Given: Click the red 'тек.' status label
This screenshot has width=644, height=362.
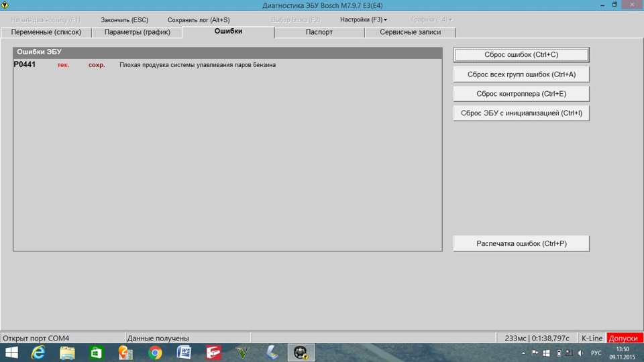Looking at the screenshot, I should 63,65.
